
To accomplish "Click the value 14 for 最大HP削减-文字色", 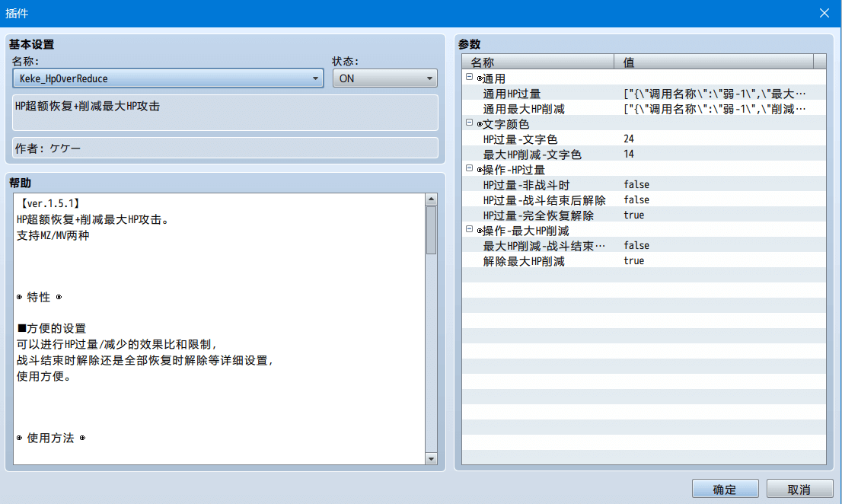I will [x=629, y=154].
